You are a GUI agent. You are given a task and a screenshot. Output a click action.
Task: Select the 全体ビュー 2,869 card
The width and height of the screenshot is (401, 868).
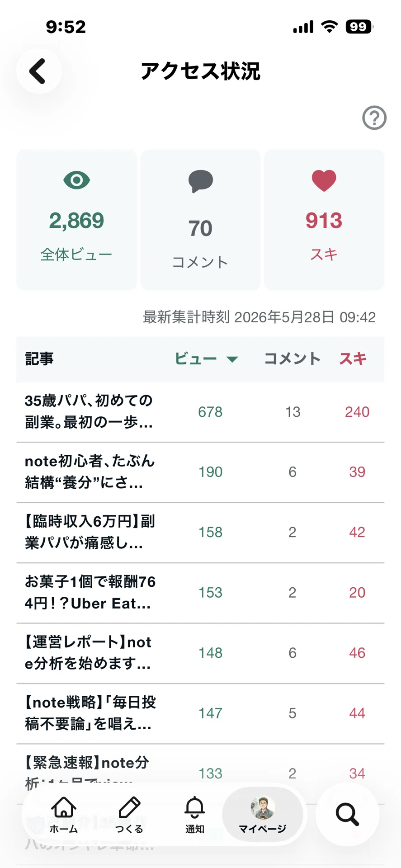pos(76,220)
